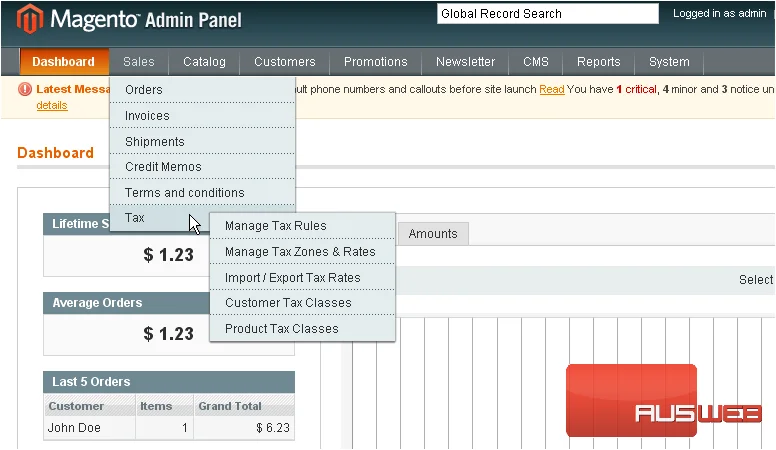Choose Product Tax Classes
Screen dimensions: 776x450
(x=302, y=328)
